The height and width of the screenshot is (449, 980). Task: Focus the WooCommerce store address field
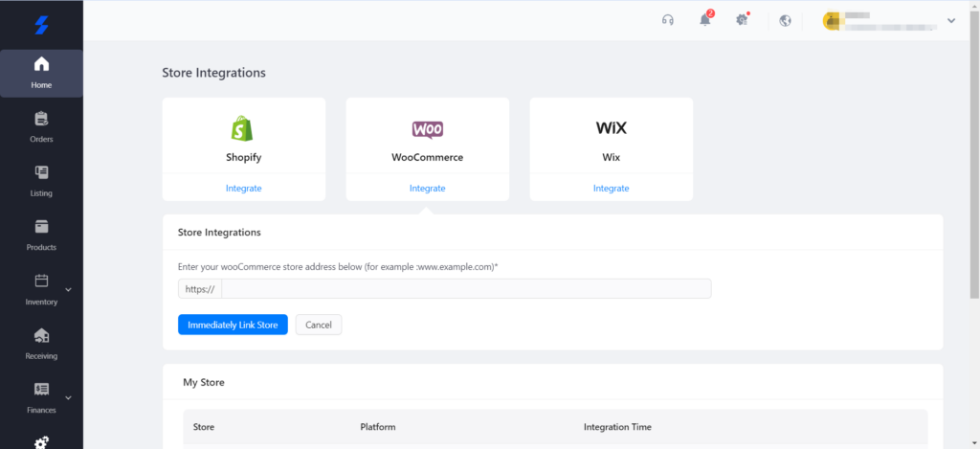(465, 288)
